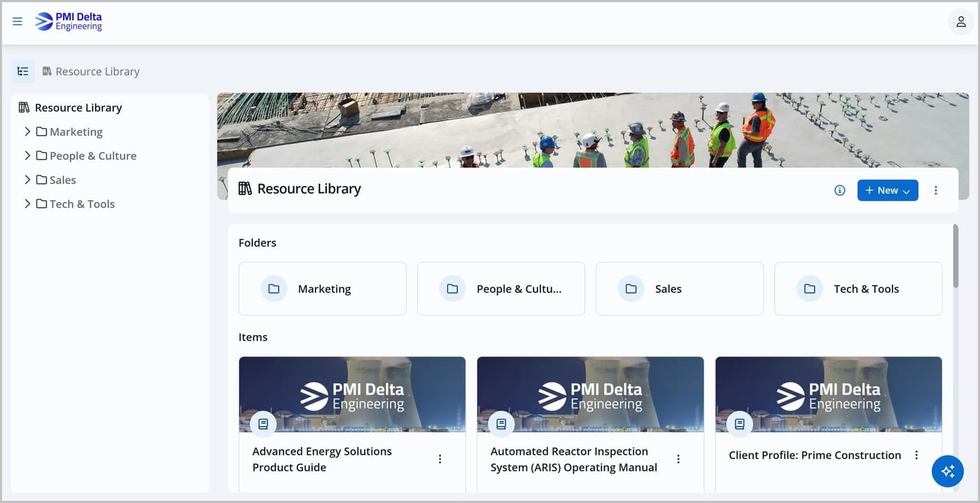Click Automated Reactor Inspection System (ARIS) title
980x503 pixels.
574,460
